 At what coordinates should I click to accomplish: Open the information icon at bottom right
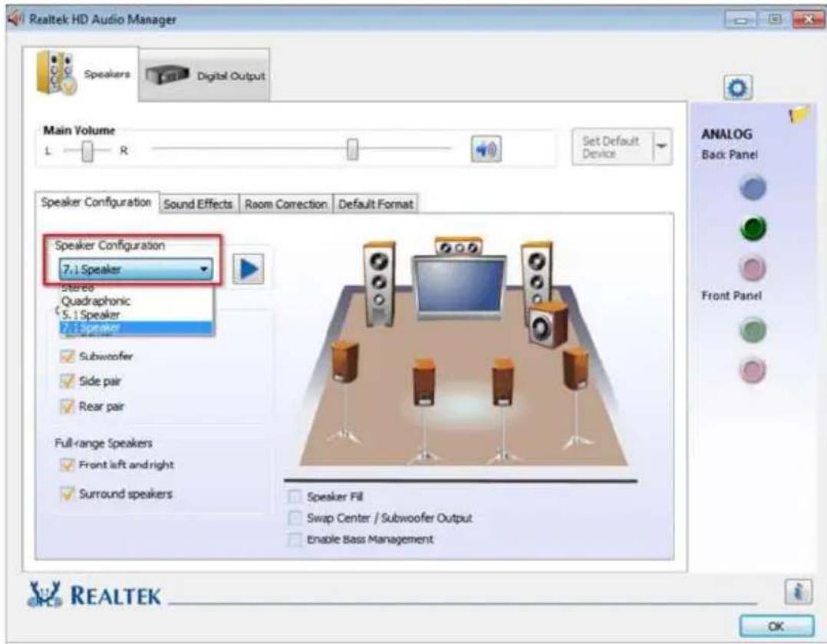(x=798, y=592)
